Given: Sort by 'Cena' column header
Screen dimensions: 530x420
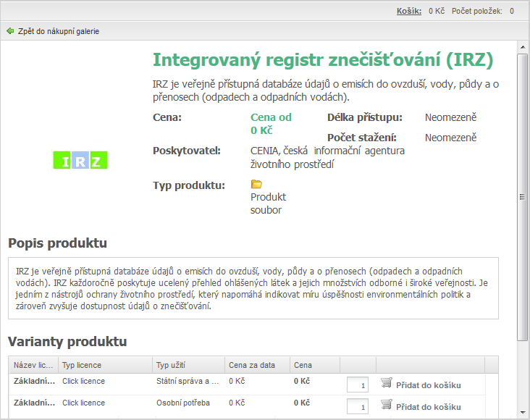Looking at the screenshot, I should pyautogui.click(x=315, y=365).
